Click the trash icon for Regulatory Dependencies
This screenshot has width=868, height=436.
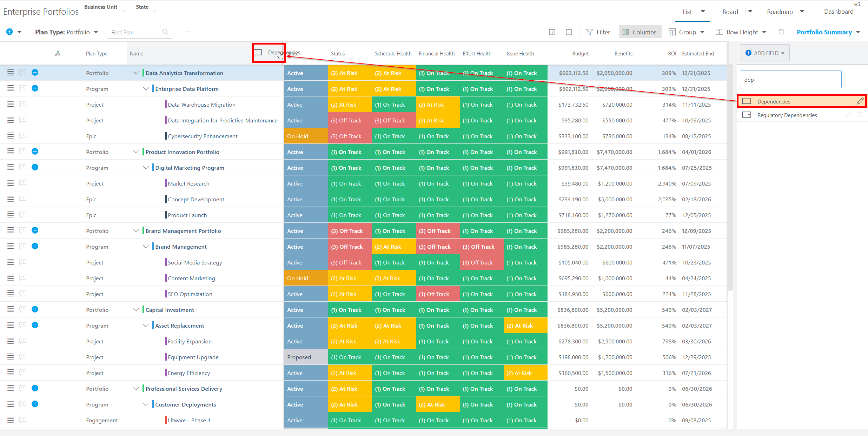[x=860, y=115]
